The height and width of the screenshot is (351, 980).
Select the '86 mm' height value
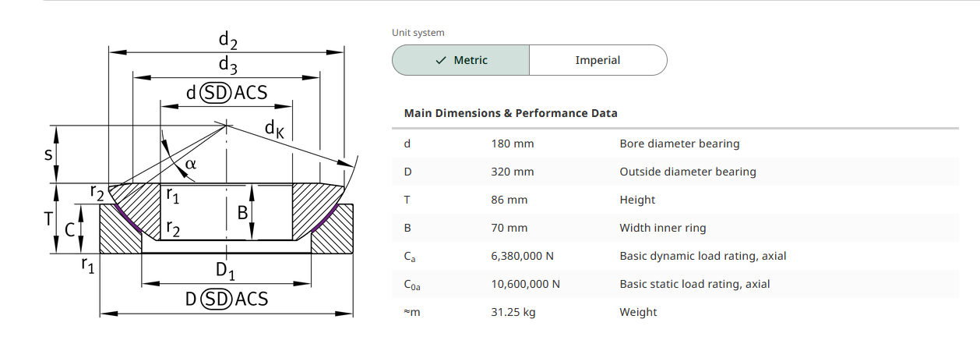point(509,200)
